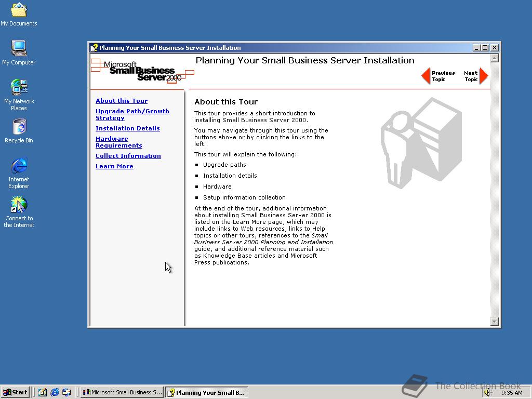Open the Recycle Bin icon
This screenshot has width=532, height=399.
(19, 130)
